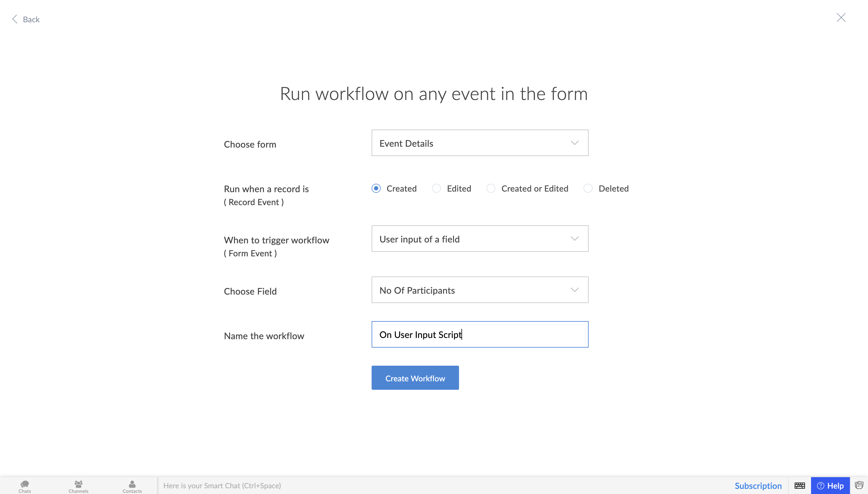The height and width of the screenshot is (494, 868).
Task: Click the chat window icon at bottom right
Action: [x=859, y=485]
